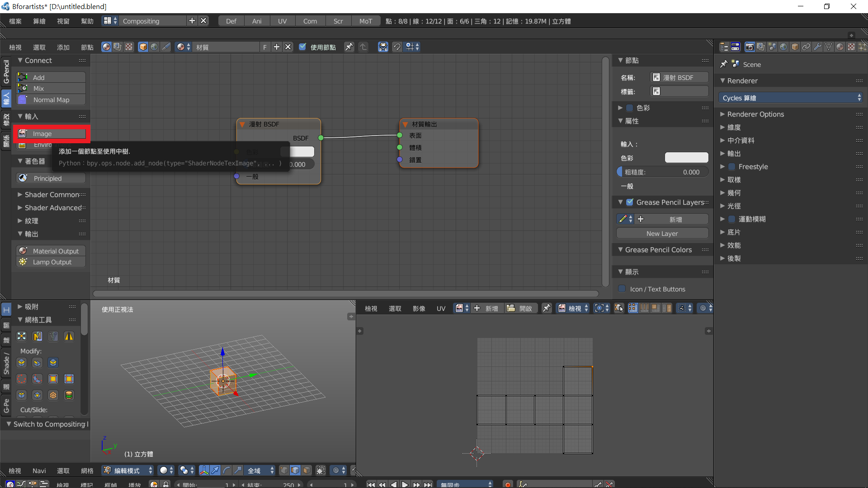Open the 添加 menu in node editor
Viewport: 868px width, 488px height.
63,47
